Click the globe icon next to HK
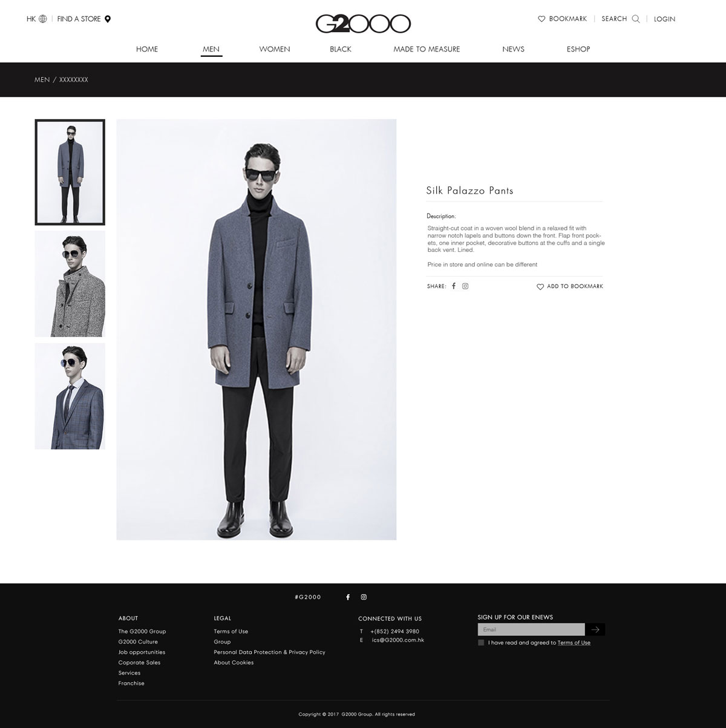726x728 pixels. (x=43, y=19)
